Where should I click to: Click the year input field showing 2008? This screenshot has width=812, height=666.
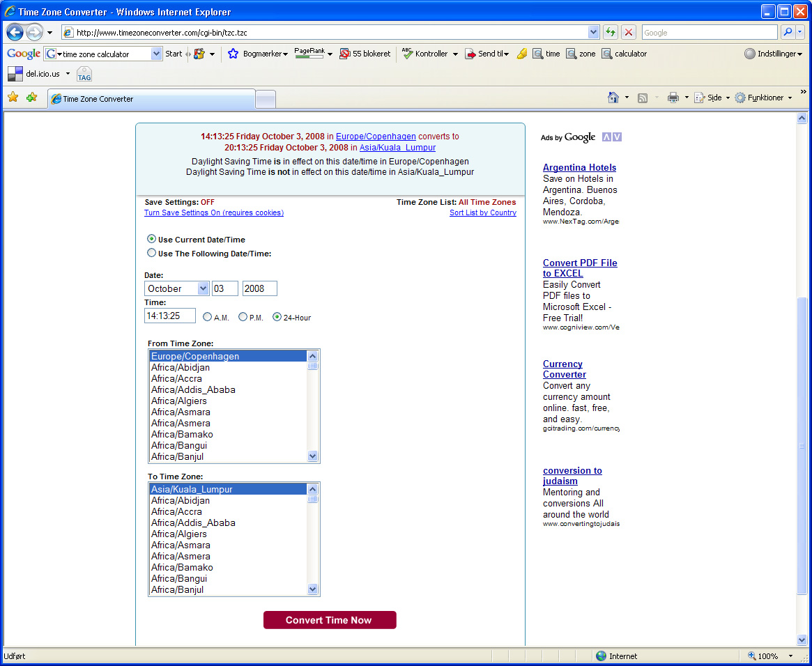click(x=259, y=288)
